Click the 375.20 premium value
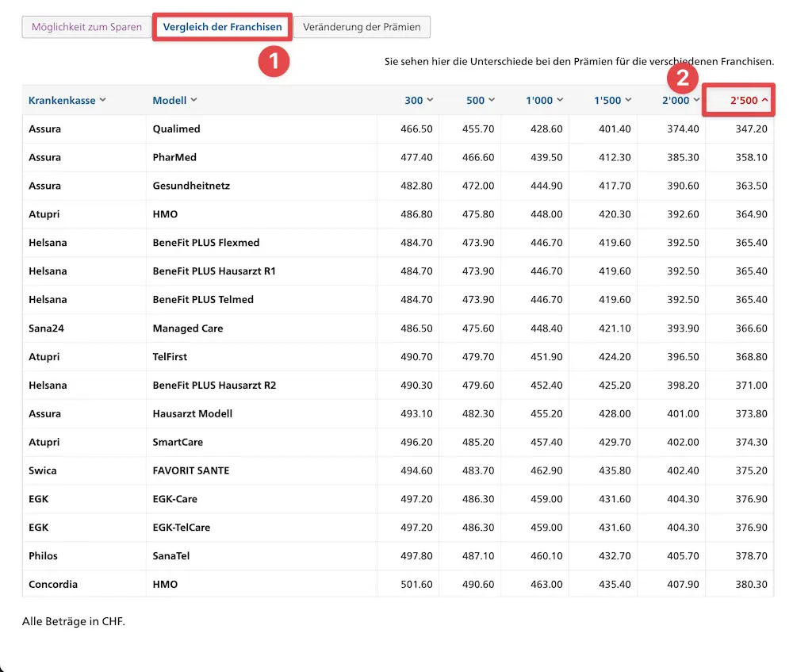 tap(751, 470)
